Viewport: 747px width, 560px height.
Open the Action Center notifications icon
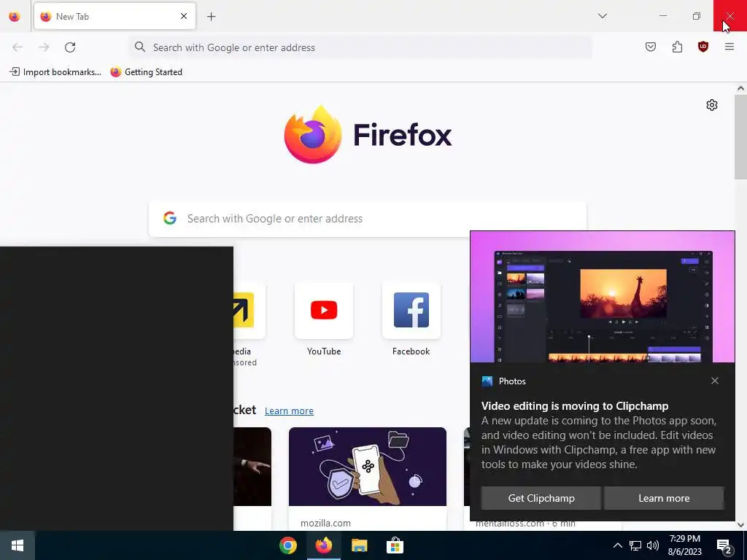[x=724, y=546]
